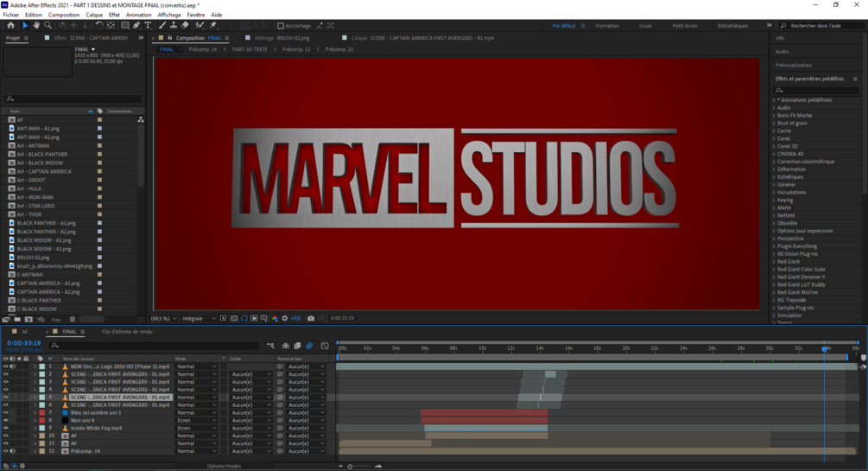Click the Home icon in the toolbar
The width and height of the screenshot is (868, 471).
click(10, 25)
